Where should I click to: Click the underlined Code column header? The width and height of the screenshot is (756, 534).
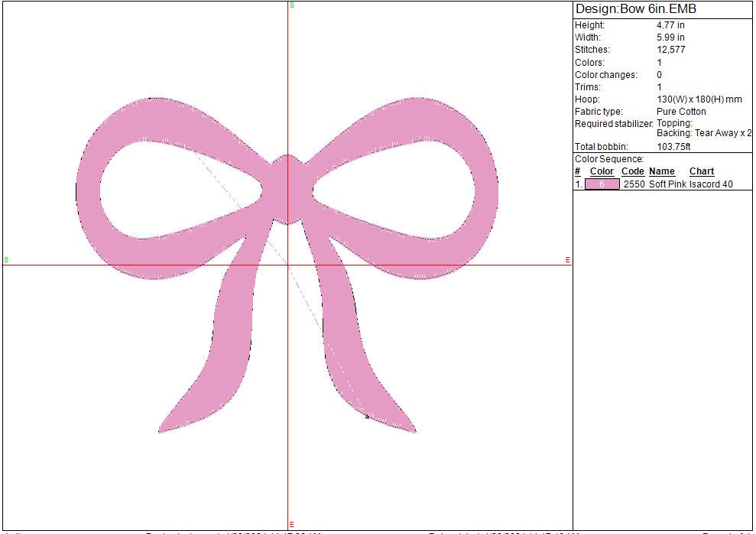pos(632,171)
